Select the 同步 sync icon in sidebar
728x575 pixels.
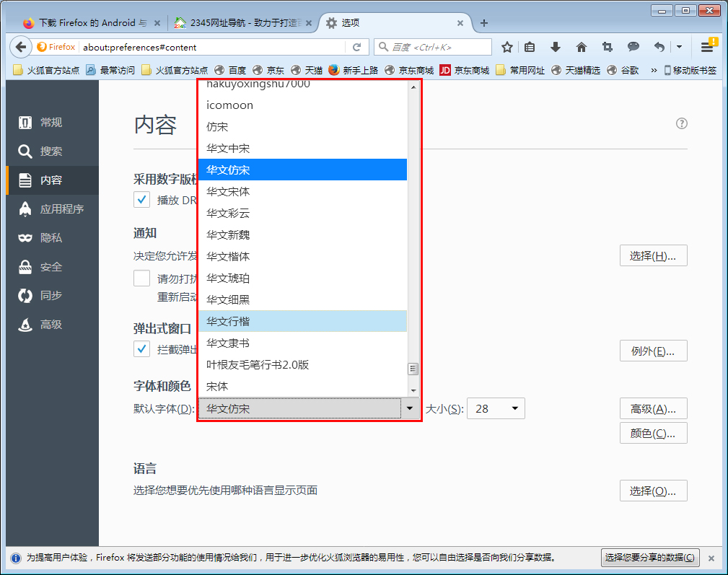coord(25,295)
